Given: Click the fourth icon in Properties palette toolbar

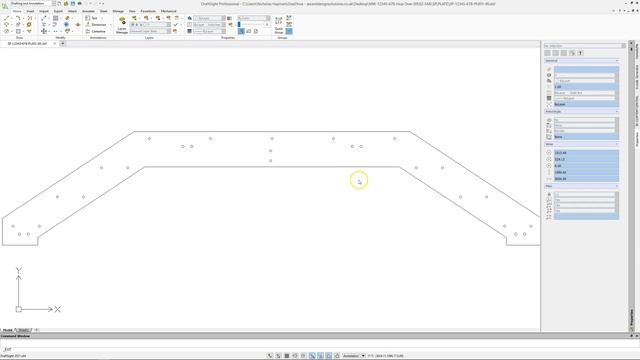Looking at the screenshot, I should (572, 53).
